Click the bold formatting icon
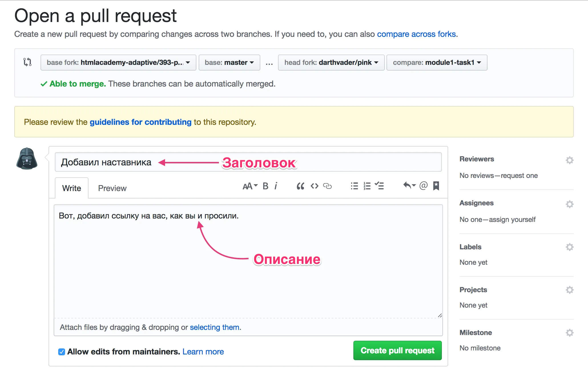 (x=265, y=186)
